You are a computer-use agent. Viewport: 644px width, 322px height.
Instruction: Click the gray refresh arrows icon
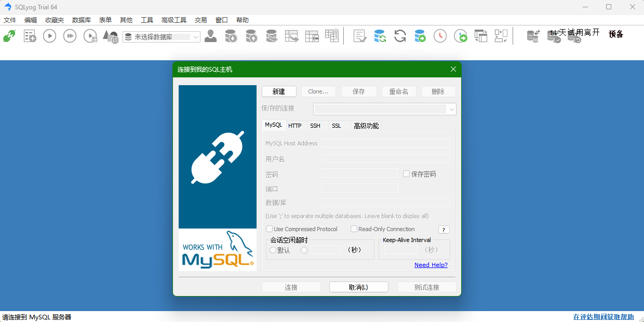400,36
